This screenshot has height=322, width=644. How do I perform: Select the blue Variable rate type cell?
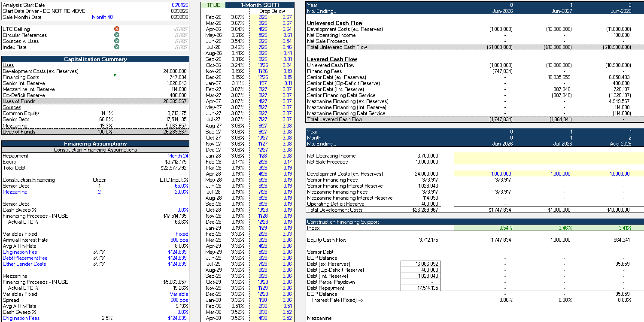pyautogui.click(x=179, y=294)
